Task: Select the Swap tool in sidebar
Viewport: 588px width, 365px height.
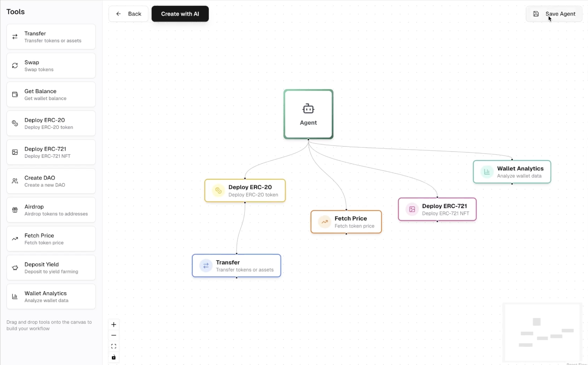Action: tap(51, 66)
